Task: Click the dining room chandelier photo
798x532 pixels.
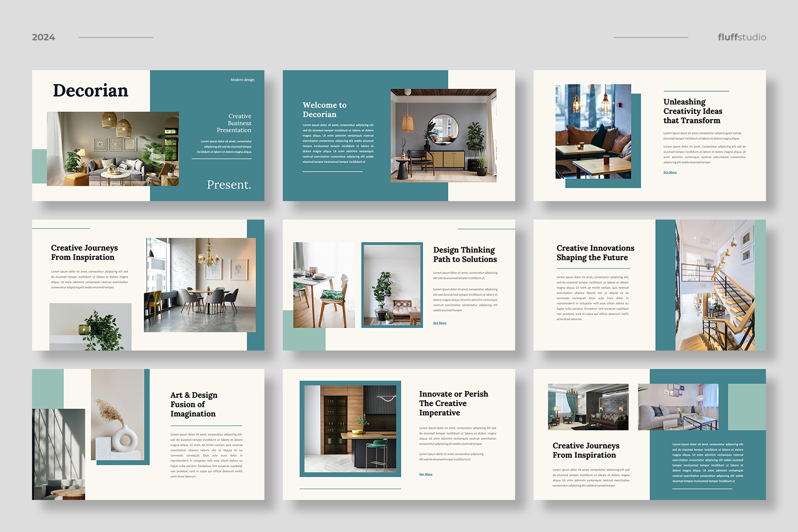Action: point(200,285)
